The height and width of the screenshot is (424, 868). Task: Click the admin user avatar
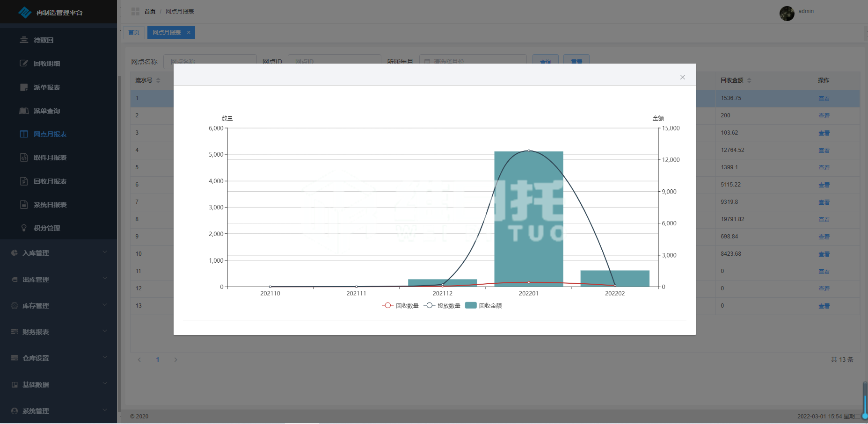pyautogui.click(x=787, y=13)
